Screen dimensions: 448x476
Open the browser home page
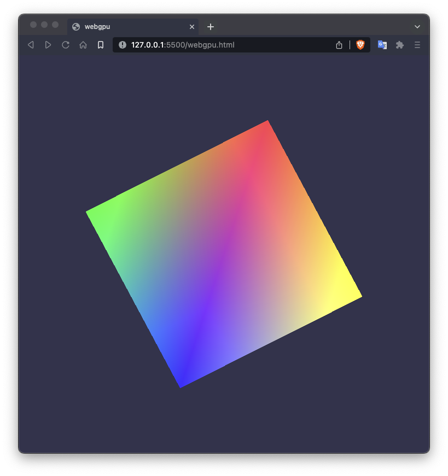click(x=83, y=45)
